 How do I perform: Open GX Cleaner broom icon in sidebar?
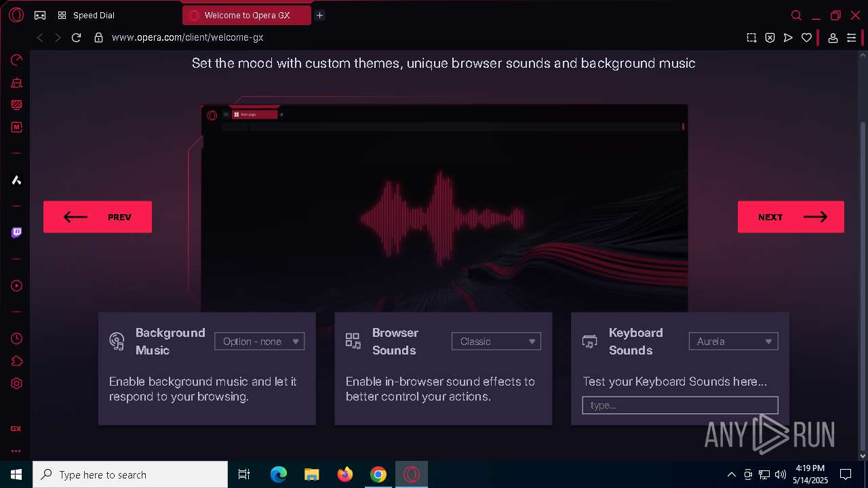pos(16,83)
